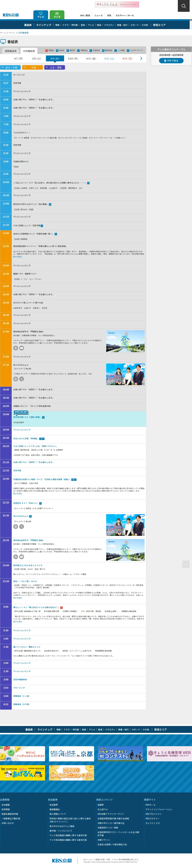The image size is (192, 868).
Task: Open the 日本ふるさと百景「群馬編」 program link
Action: pos(26,438)
